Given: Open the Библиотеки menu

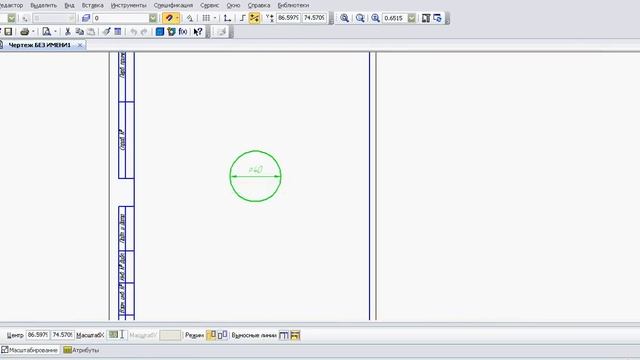Looking at the screenshot, I should click(x=293, y=6).
